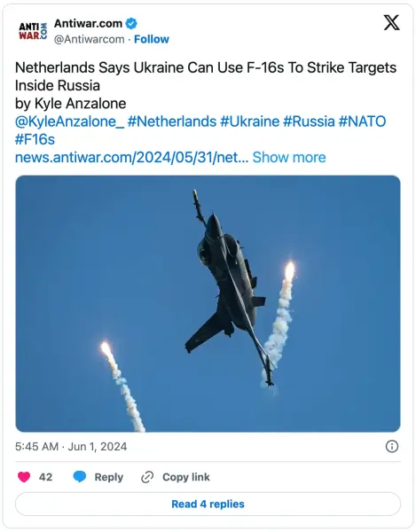The width and height of the screenshot is (416, 532).
Task: Open the 5:45 AM Jun 1 timestamp
Action: coord(71,447)
